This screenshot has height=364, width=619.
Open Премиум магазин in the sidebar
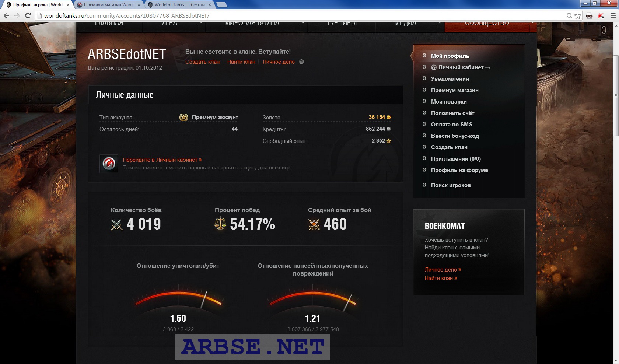(455, 90)
